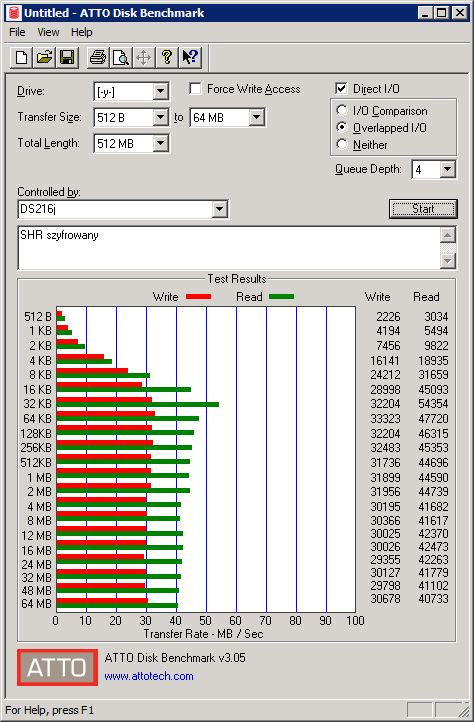Uncheck the Direct I/O checkbox
474x722 pixels.
tap(341, 88)
